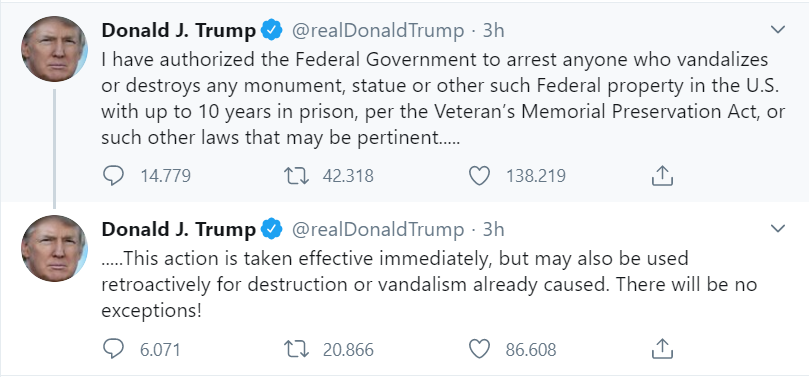The image size is (809, 377).
Task: Open @realDonaldTrump handle in first tweet
Action: coord(378,31)
